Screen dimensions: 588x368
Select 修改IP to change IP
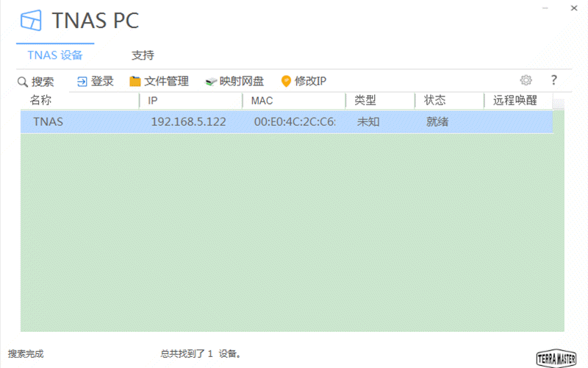point(304,81)
